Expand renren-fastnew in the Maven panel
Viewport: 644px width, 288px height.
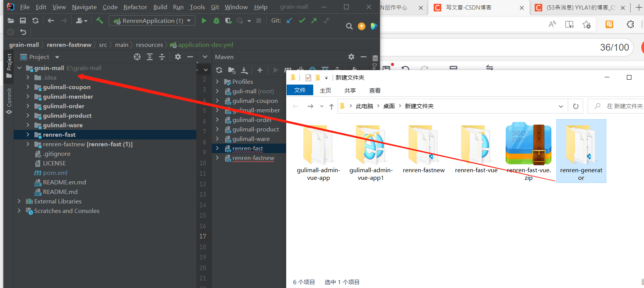(217, 158)
